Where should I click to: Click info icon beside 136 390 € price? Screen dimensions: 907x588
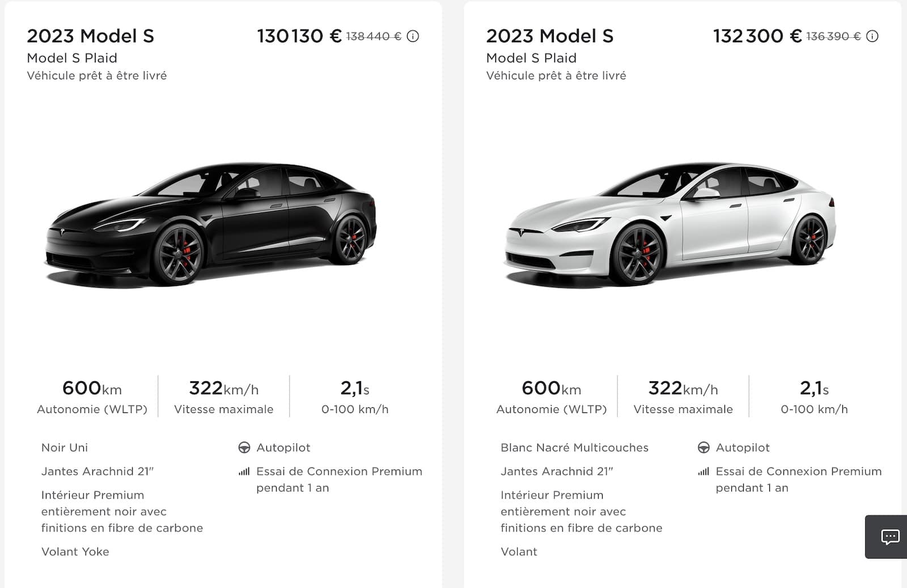(872, 36)
